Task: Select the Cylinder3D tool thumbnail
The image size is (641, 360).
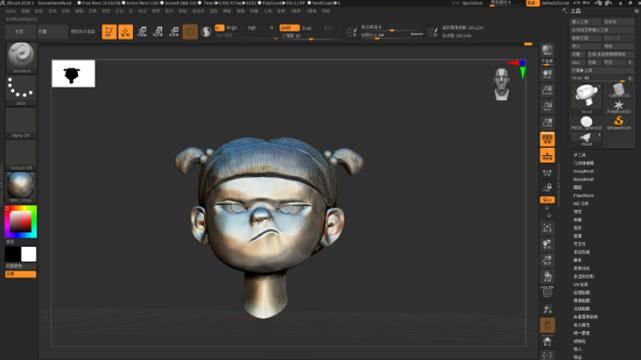Action: pos(619,90)
